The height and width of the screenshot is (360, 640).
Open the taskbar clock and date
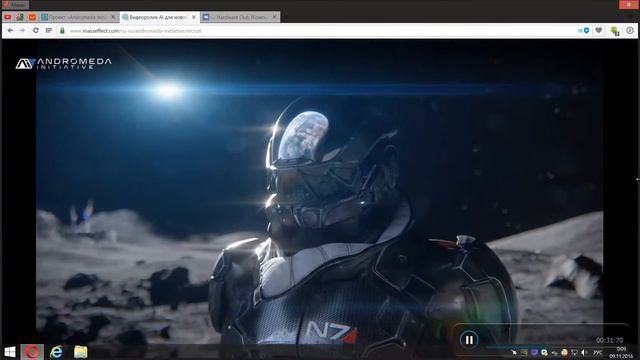[621, 353]
